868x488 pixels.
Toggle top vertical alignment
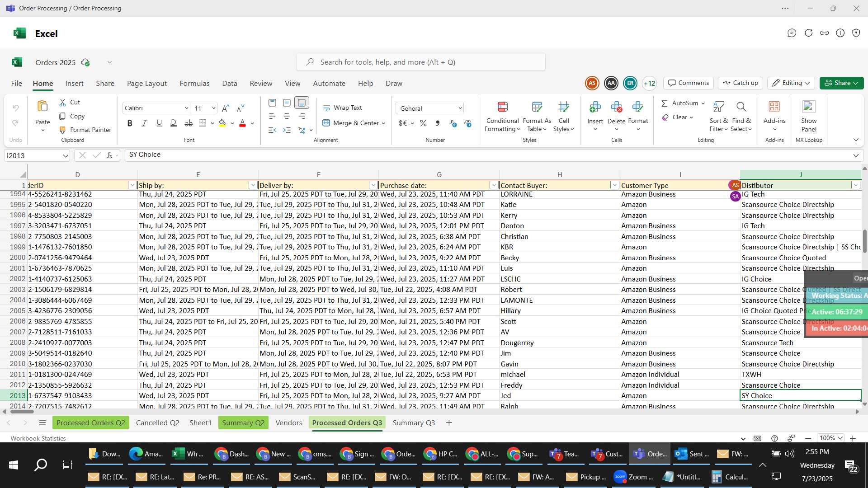(272, 103)
